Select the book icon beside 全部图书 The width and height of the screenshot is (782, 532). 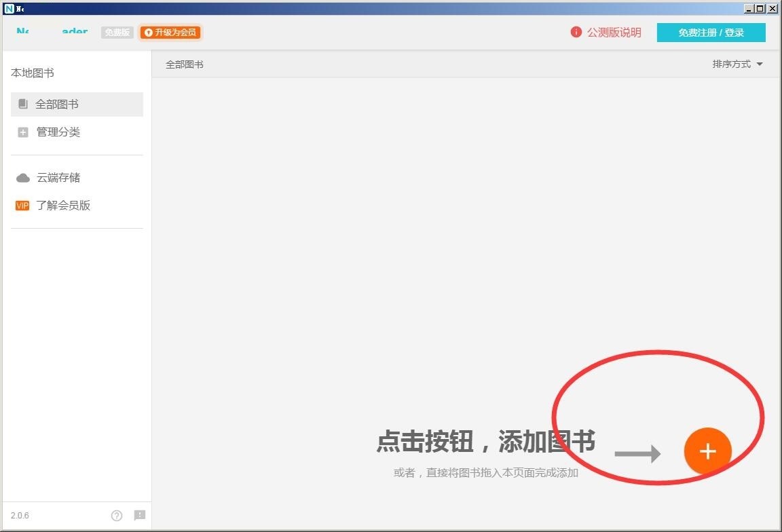point(22,104)
